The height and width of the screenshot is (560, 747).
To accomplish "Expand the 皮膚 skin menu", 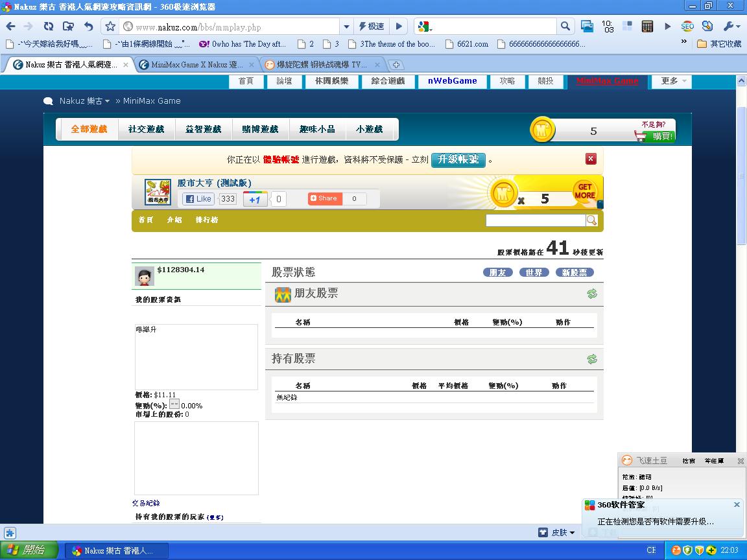I will pos(562,532).
